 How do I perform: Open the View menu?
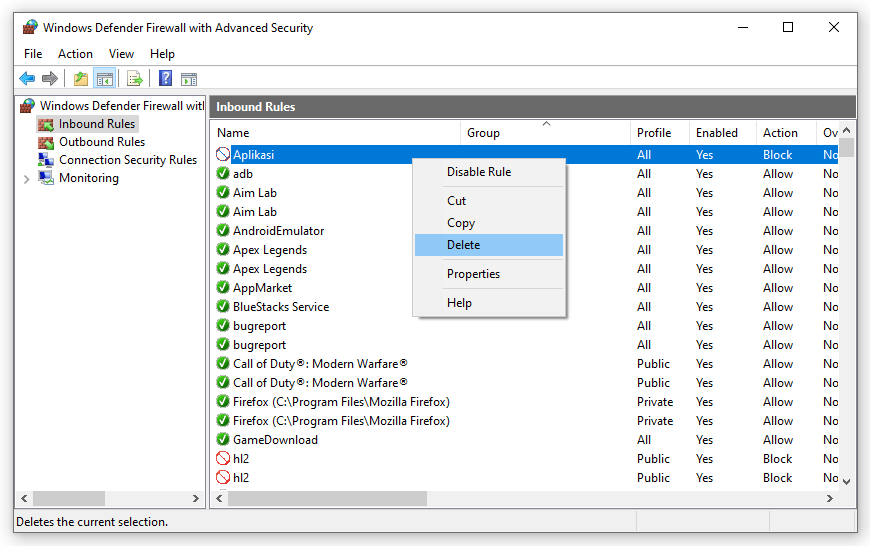tap(121, 54)
